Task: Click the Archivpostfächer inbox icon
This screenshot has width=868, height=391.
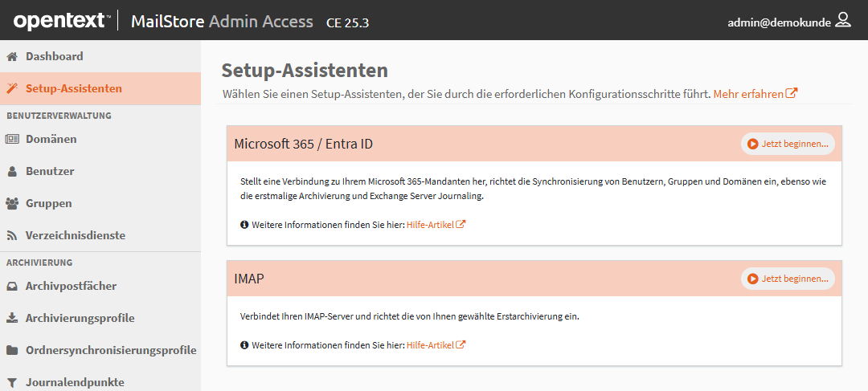Action: click(x=11, y=287)
